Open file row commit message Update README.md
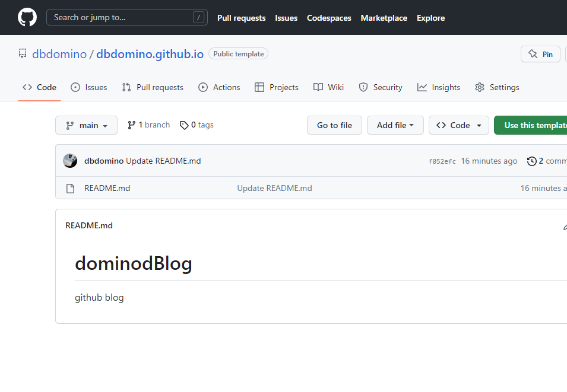 coord(274,188)
